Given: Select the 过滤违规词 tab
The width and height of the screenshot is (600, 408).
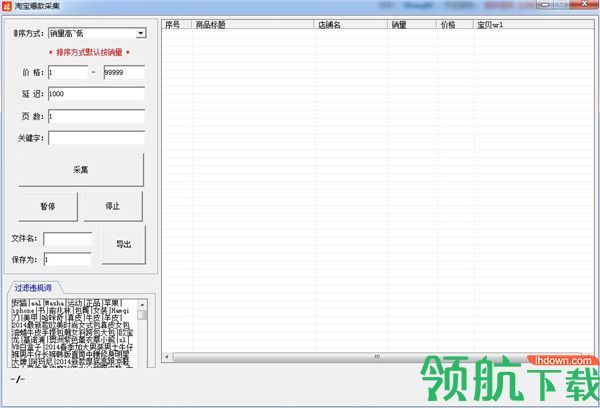Looking at the screenshot, I should click(33, 288).
